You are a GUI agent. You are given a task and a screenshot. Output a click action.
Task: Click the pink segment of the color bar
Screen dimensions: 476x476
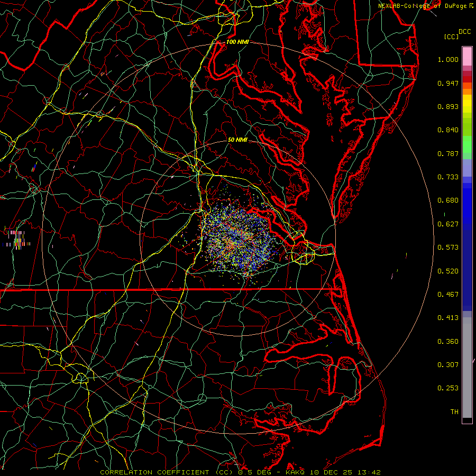click(467, 57)
